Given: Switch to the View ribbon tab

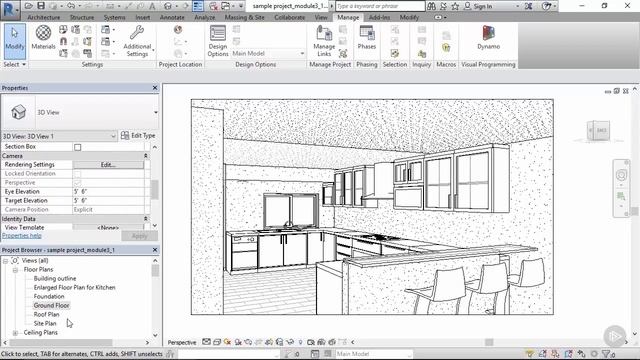Looking at the screenshot, I should [321, 18].
